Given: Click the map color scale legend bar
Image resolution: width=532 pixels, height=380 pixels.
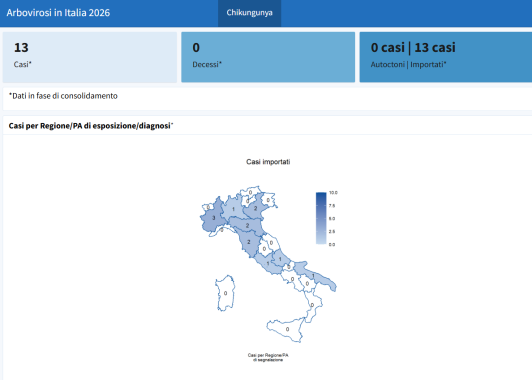Looking at the screenshot, I should (x=321, y=218).
